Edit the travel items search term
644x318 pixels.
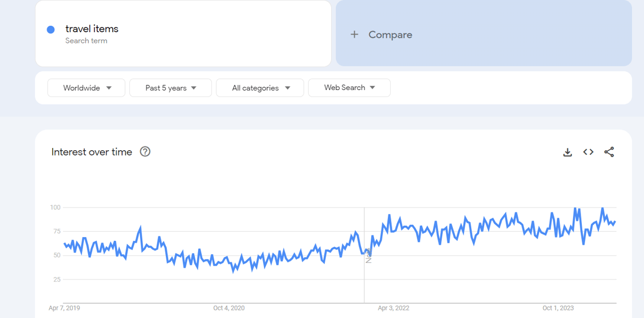click(x=92, y=29)
